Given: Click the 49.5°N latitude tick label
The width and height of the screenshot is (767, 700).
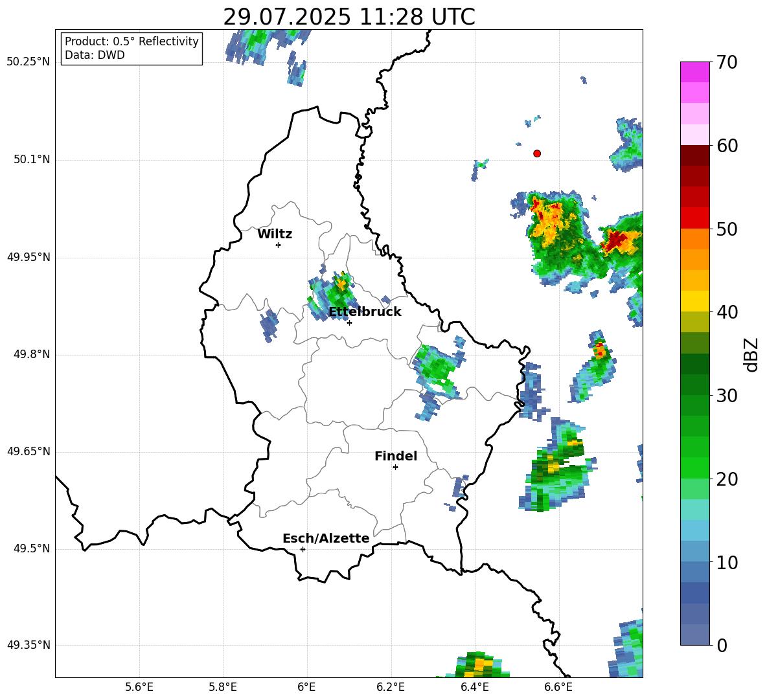Looking at the screenshot, I should tap(31, 549).
